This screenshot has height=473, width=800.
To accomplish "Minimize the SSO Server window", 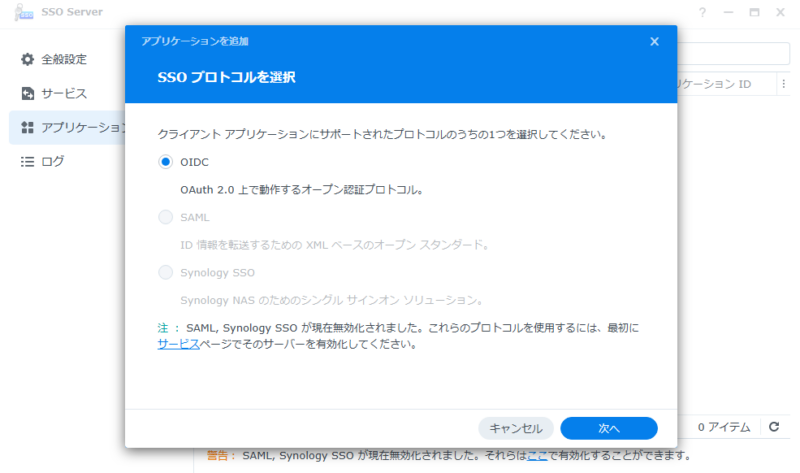I will (x=728, y=12).
